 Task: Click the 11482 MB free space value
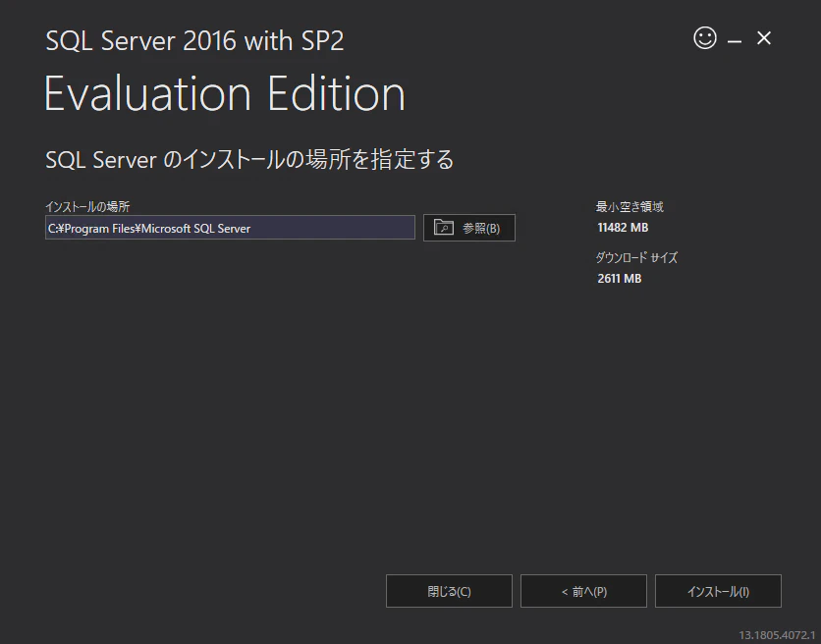click(x=623, y=228)
